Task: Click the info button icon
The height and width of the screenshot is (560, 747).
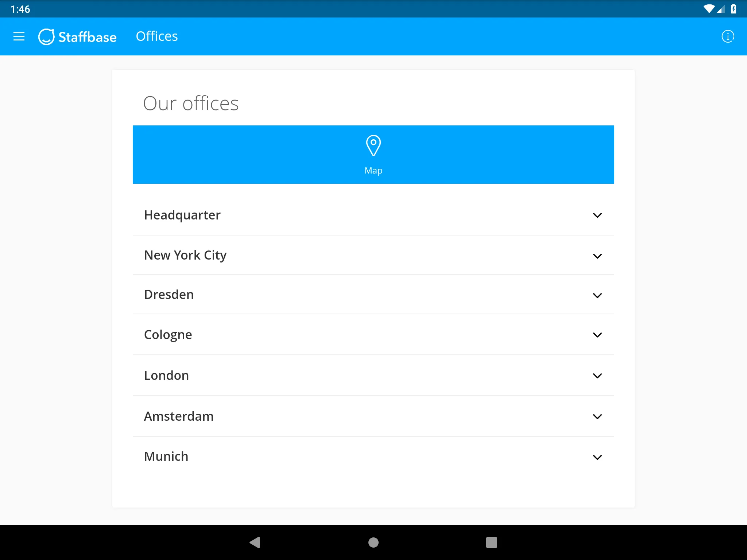Action: (x=728, y=36)
